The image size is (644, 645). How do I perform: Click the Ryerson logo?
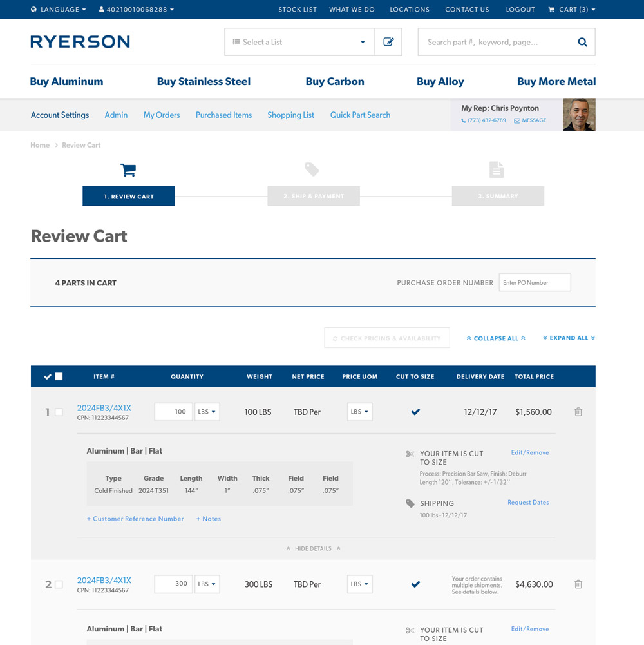point(80,41)
